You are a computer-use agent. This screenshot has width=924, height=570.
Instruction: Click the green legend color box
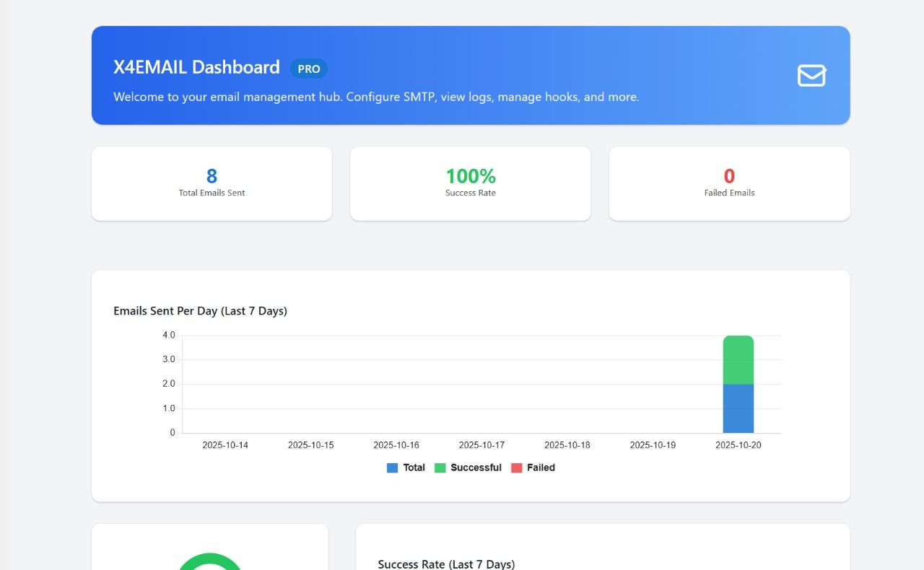point(440,468)
